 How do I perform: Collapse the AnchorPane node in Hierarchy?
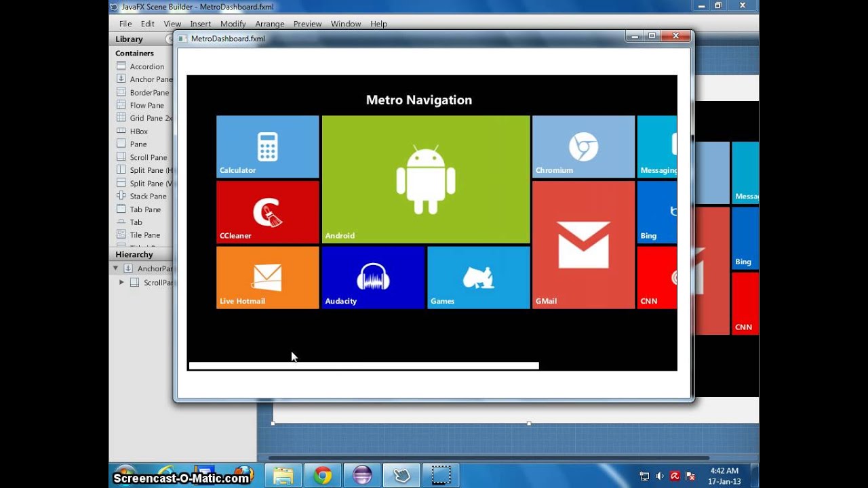tap(115, 268)
